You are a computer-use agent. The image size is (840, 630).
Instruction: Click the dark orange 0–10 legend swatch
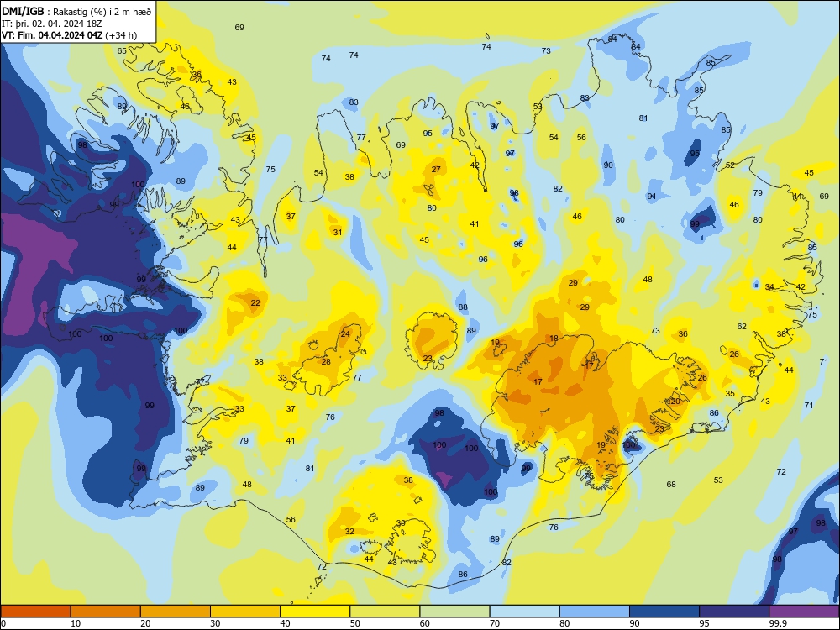coord(35,612)
